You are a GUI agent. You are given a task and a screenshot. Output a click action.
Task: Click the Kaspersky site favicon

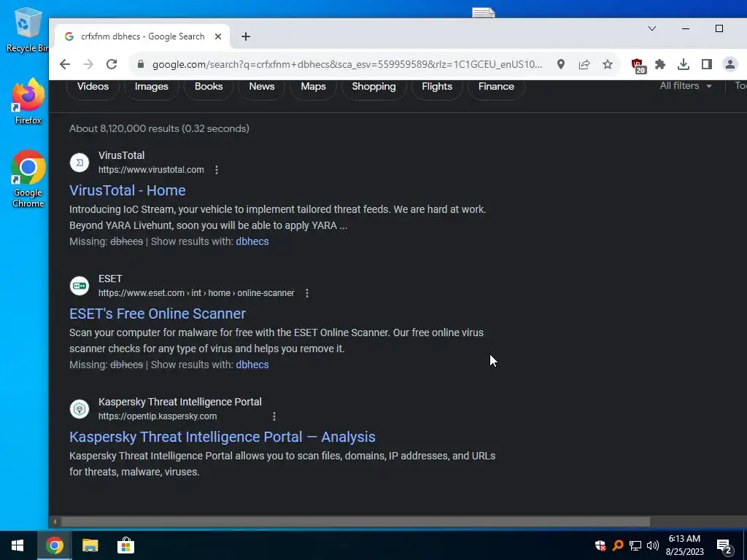pyautogui.click(x=80, y=409)
